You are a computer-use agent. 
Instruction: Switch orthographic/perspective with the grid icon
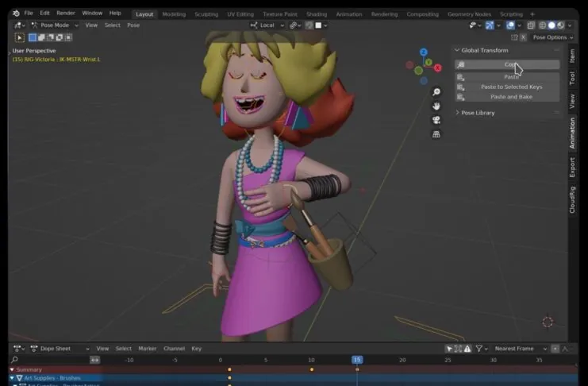[436, 134]
